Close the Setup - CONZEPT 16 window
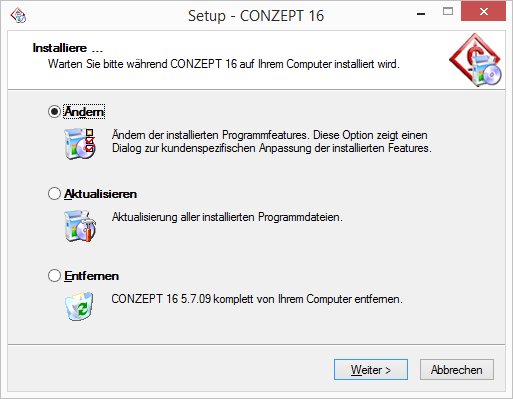Screen dimensions: 513x399 (483, 11)
